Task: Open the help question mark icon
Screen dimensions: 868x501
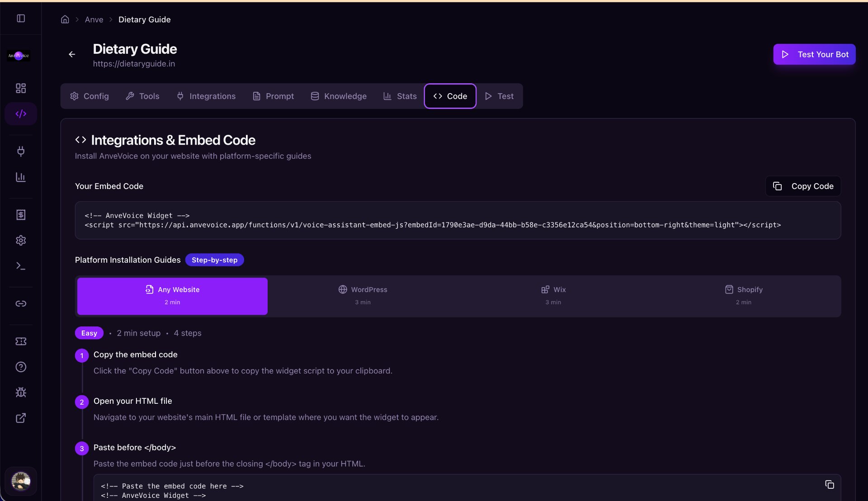Action: tap(21, 367)
